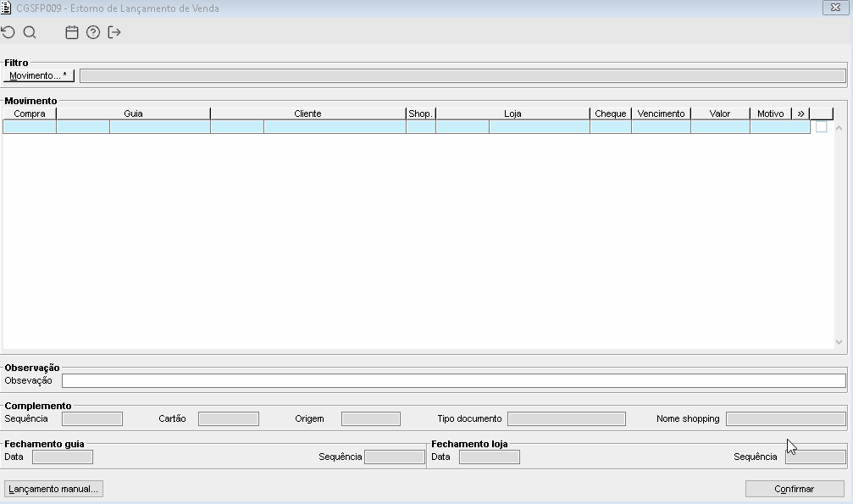Click the document icon in title bar
Screen dimensions: 853x504
click(x=6, y=8)
